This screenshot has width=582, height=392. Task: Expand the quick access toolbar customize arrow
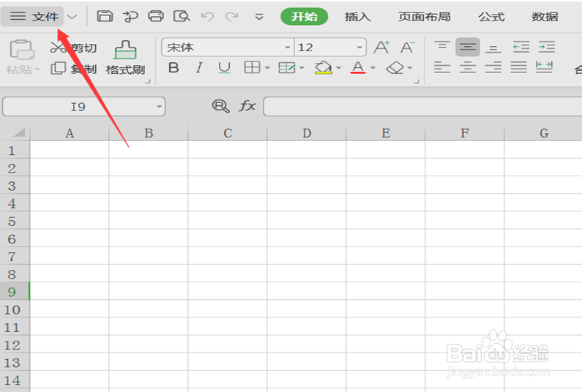tap(259, 17)
